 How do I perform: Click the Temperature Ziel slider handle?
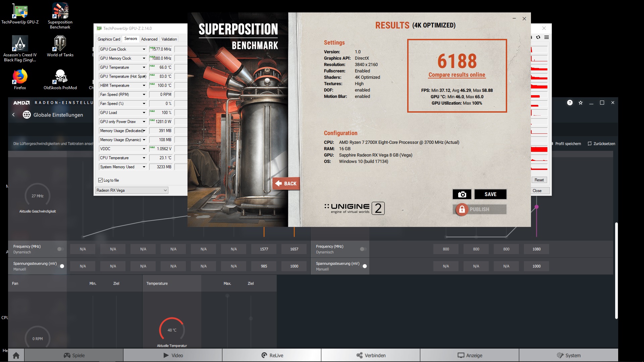pos(251,318)
